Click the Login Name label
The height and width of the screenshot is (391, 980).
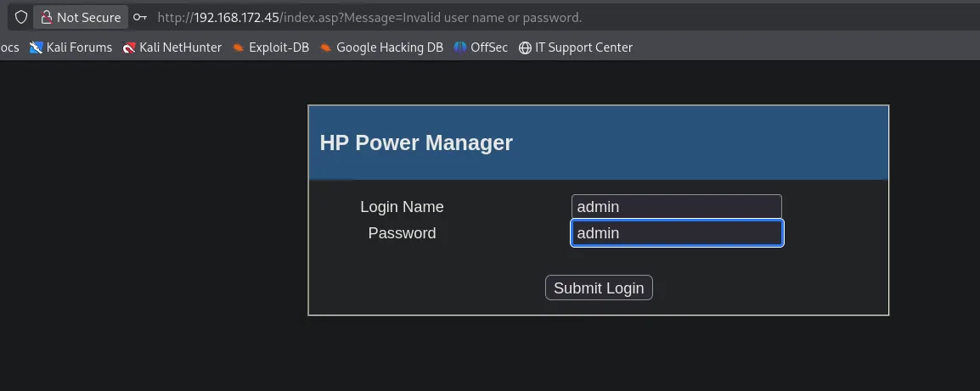(x=402, y=207)
